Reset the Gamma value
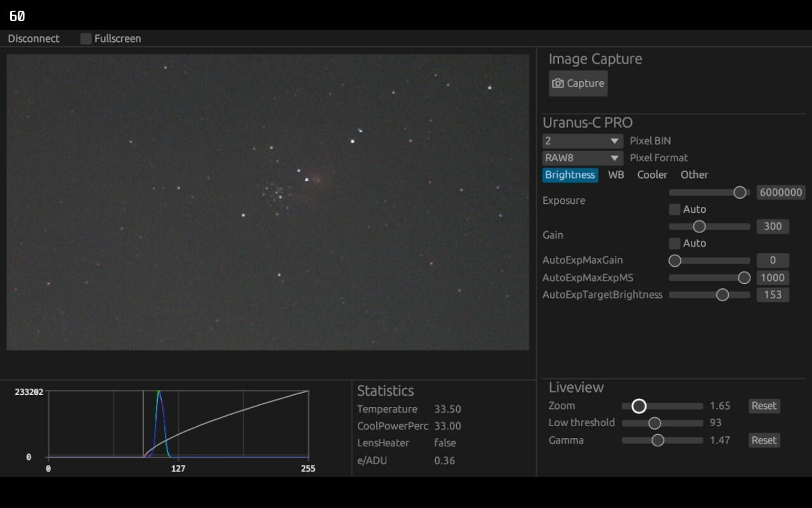This screenshot has width=812, height=508. [763, 440]
